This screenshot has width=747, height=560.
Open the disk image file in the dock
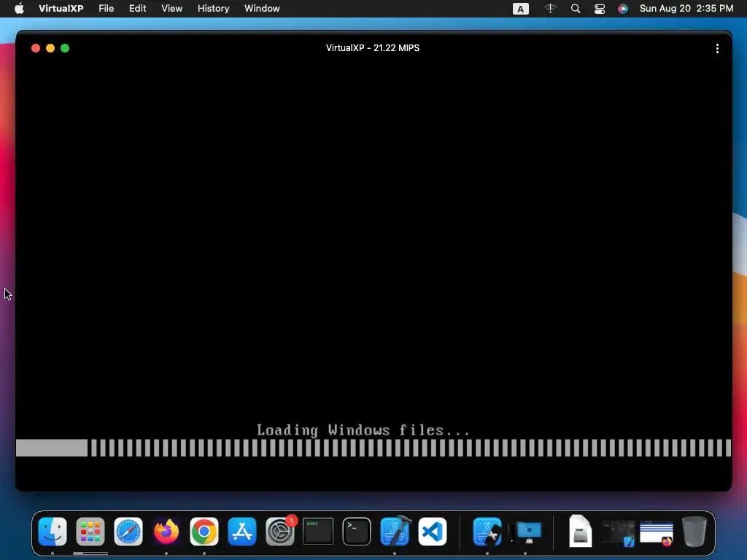(x=580, y=531)
